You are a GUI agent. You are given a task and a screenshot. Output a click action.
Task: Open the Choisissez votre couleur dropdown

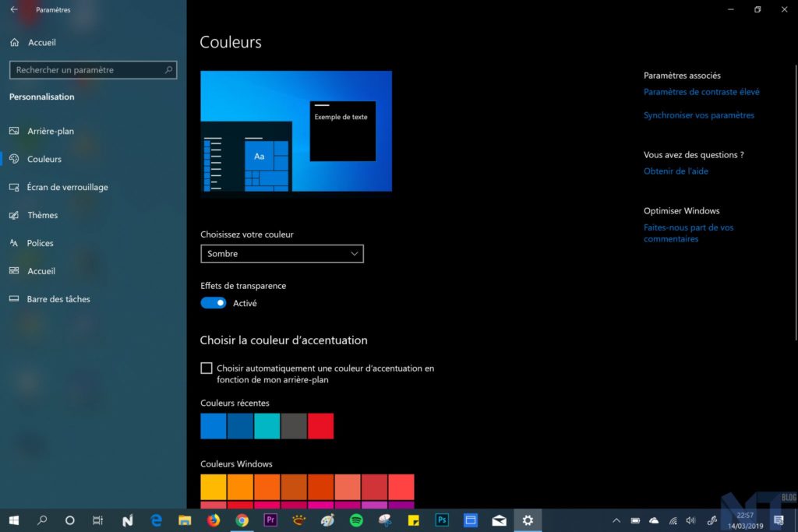282,253
